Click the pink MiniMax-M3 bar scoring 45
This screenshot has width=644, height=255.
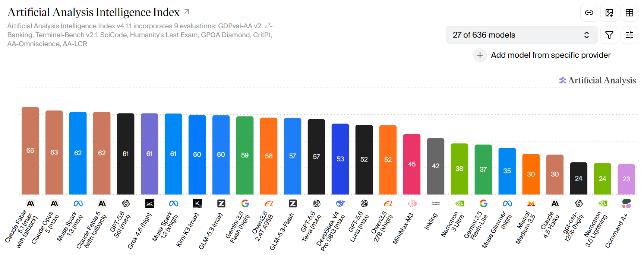click(412, 164)
